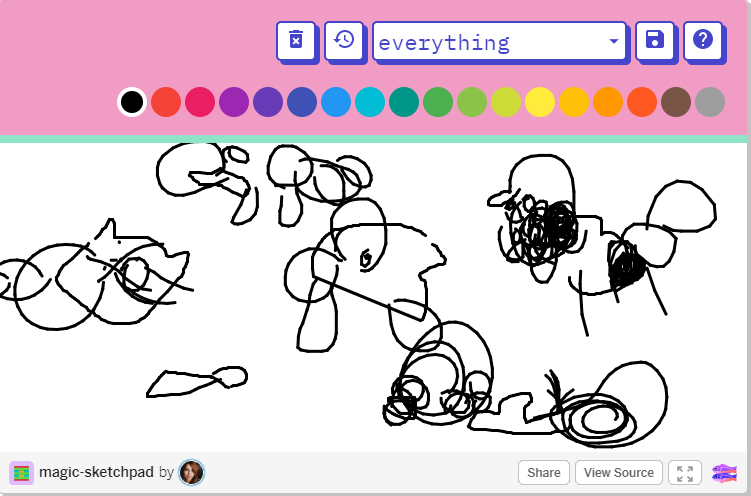Screen dimensions: 751x496
Task: Click the save floppy disk icon
Action: pyautogui.click(x=654, y=40)
